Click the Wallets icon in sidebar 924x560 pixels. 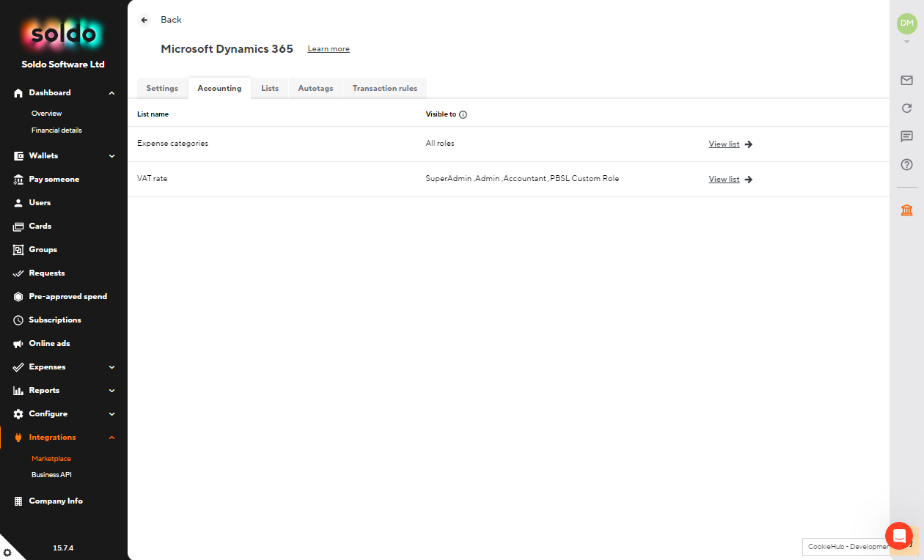click(18, 156)
